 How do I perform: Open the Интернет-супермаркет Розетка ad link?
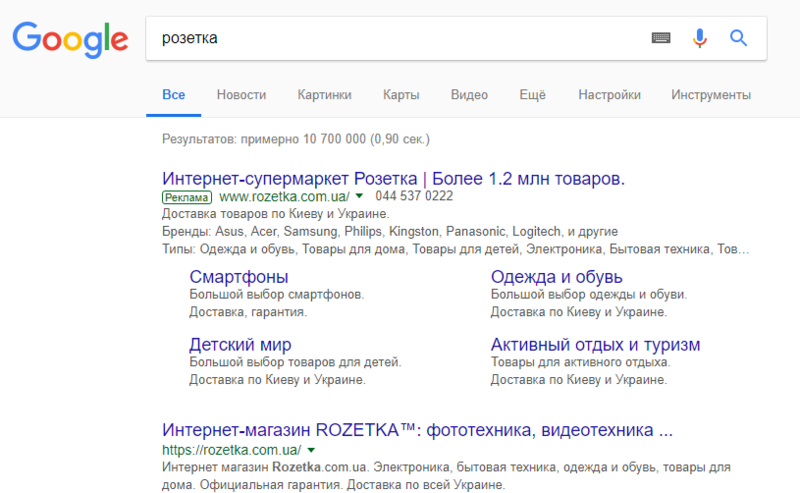(393, 179)
